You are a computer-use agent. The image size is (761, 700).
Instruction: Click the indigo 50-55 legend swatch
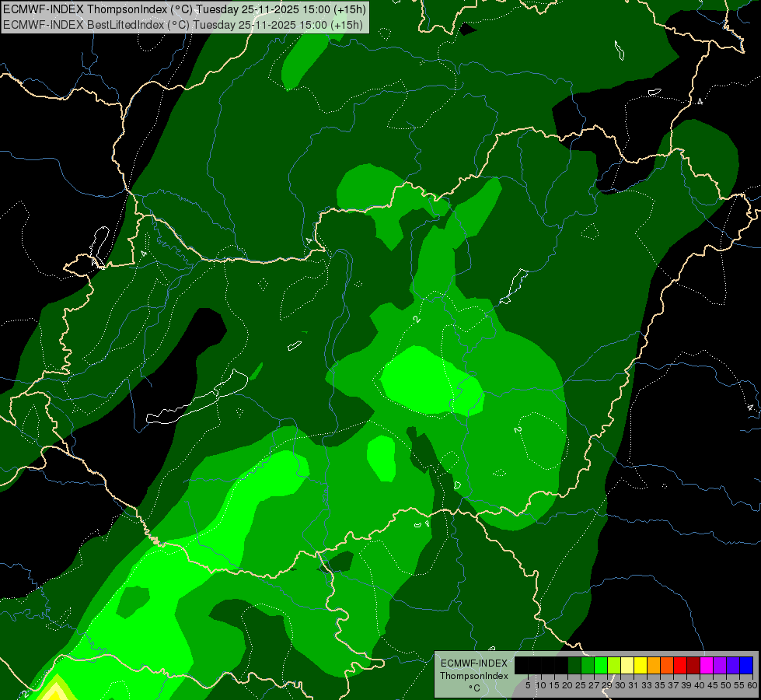(x=733, y=665)
